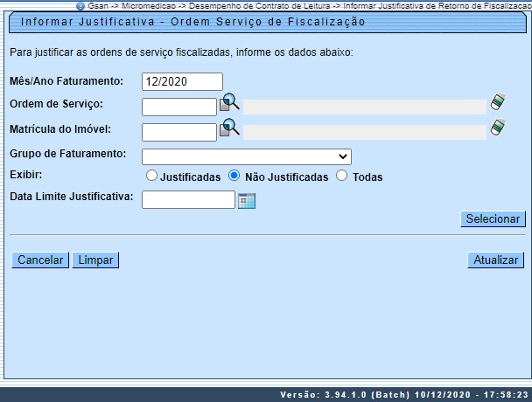Click the Informar Justificativa title header
This screenshot has height=402, width=532.
click(x=192, y=22)
